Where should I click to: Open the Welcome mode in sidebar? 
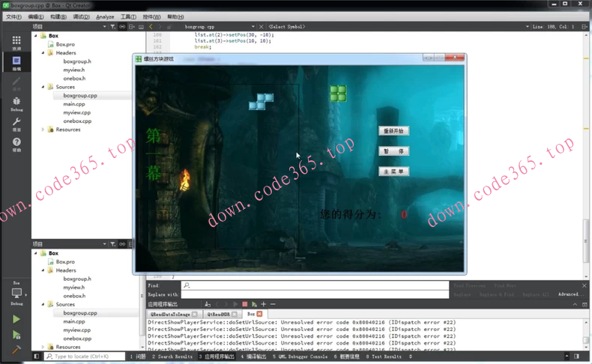tap(16, 43)
